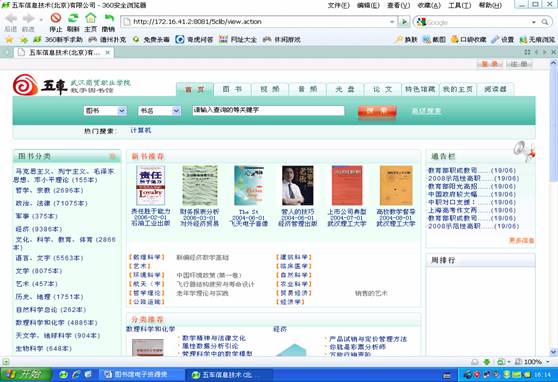Image resolution: width=558 pixels, height=382 pixels.
Task: Expand the address bar history dropdown
Action: click(x=392, y=22)
